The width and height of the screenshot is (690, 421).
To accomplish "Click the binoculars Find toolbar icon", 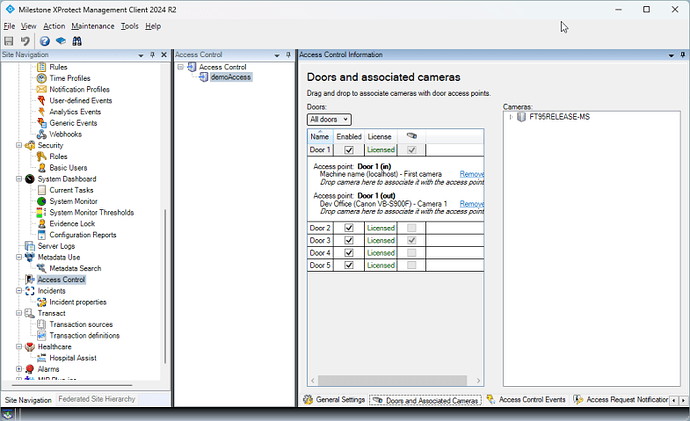I will (77, 41).
